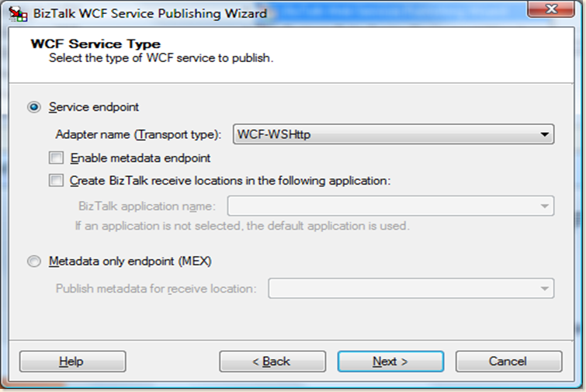Screen dimensions: 586x392
Task: Proceed by clicking Next
Action: coord(390,362)
